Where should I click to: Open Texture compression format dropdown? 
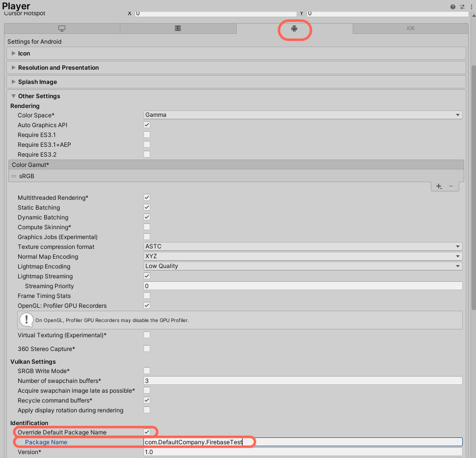[x=303, y=246]
